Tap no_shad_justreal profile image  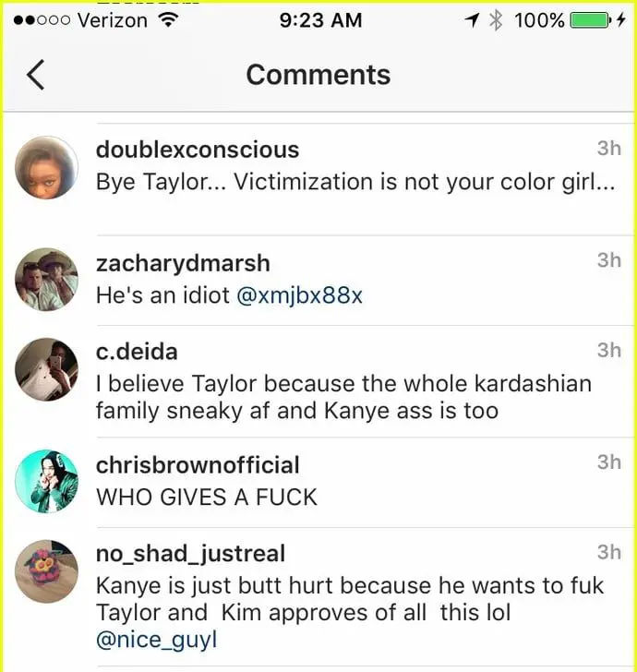47,571
